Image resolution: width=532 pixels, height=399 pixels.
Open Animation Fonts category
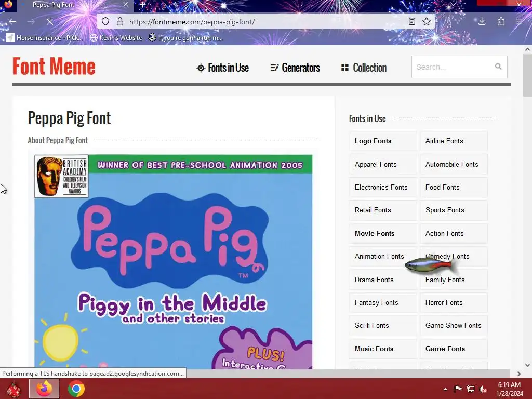(383, 257)
